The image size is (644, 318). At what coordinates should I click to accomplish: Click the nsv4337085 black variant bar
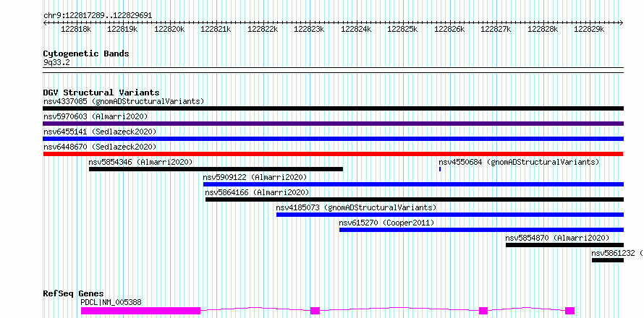click(x=333, y=108)
